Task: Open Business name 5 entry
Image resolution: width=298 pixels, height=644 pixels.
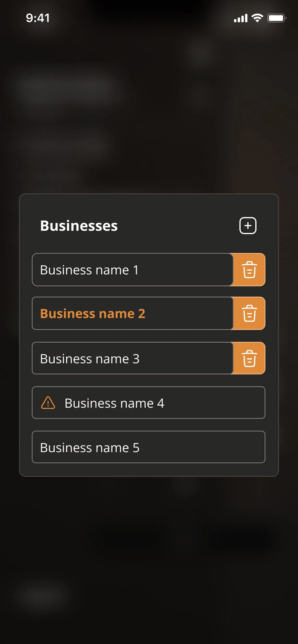Action: 149,447
